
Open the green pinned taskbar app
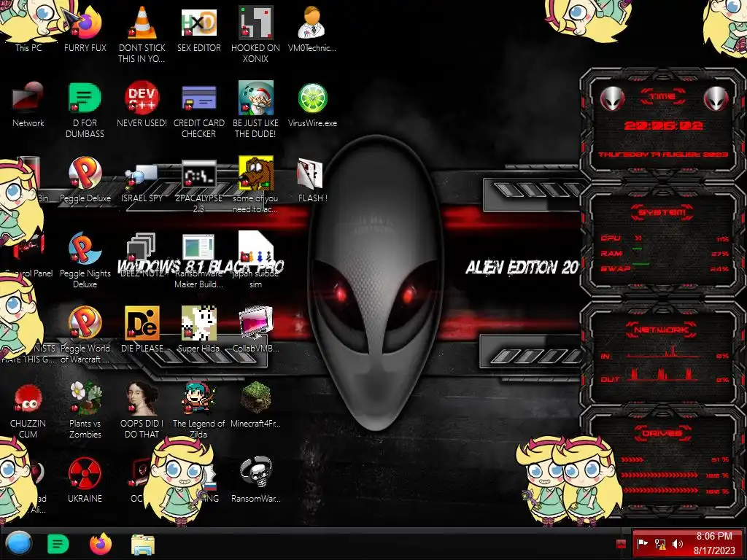[x=58, y=544]
